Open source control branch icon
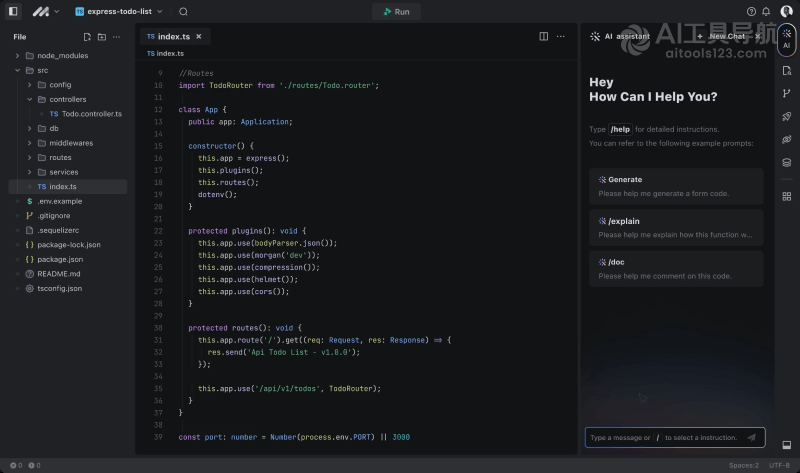This screenshot has height=473, width=800. click(x=787, y=93)
